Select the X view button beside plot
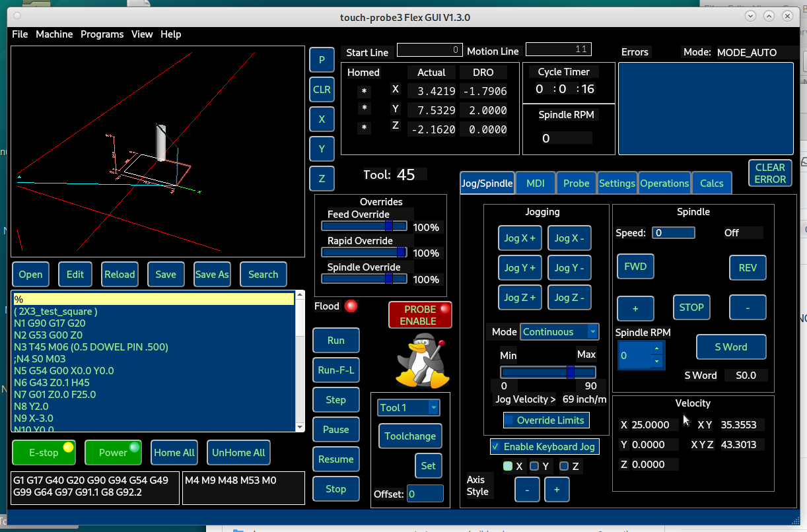807x532 pixels. 322,119
